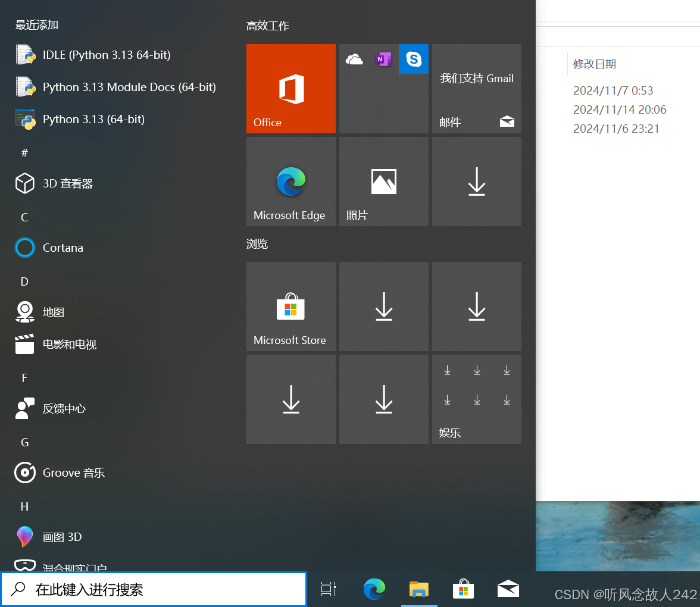The width and height of the screenshot is (700, 607).
Task: Click the # letter group header
Action: click(24, 152)
